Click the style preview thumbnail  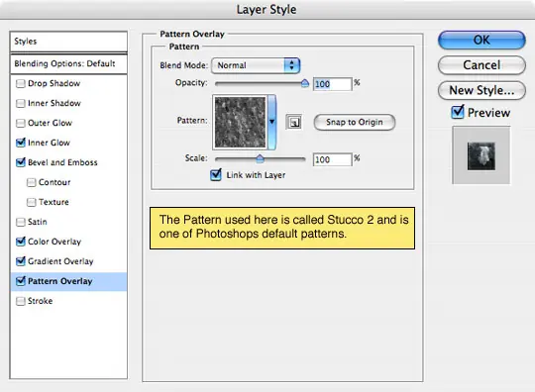click(x=481, y=155)
